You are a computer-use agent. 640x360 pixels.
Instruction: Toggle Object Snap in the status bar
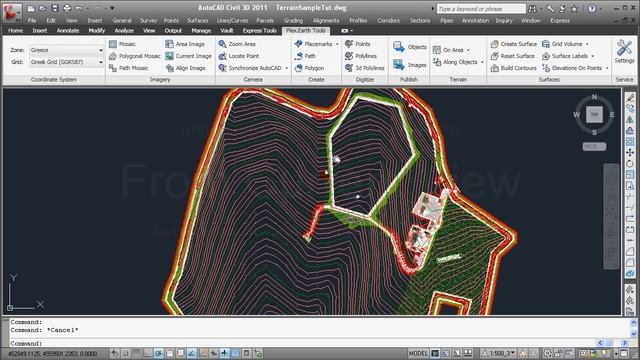click(x=169, y=353)
